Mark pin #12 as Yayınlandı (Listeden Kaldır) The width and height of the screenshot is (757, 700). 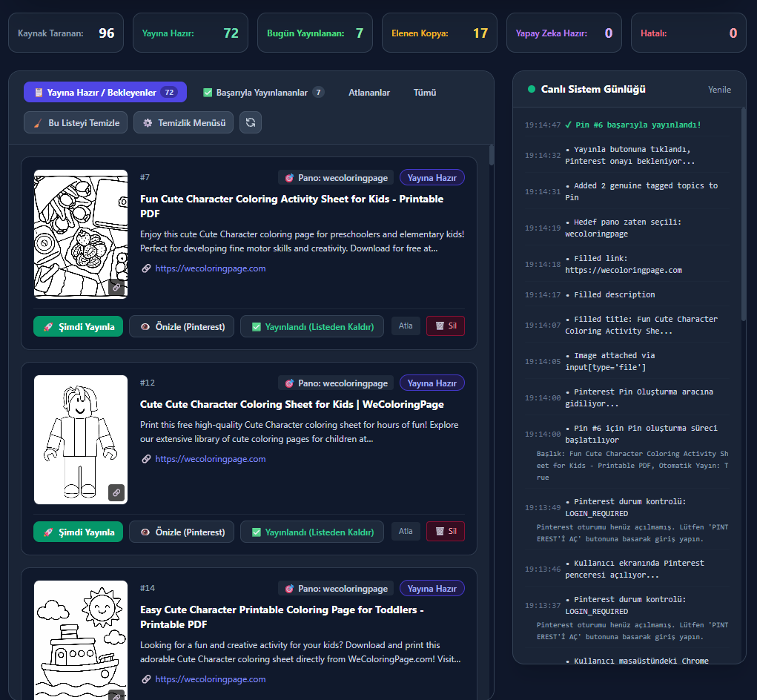tap(312, 532)
